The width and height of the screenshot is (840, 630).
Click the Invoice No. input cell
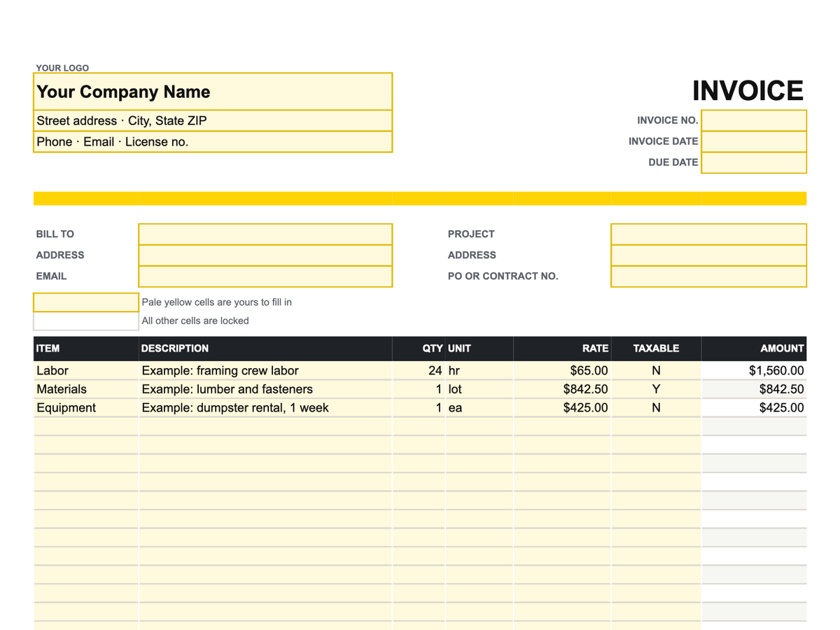(x=754, y=120)
